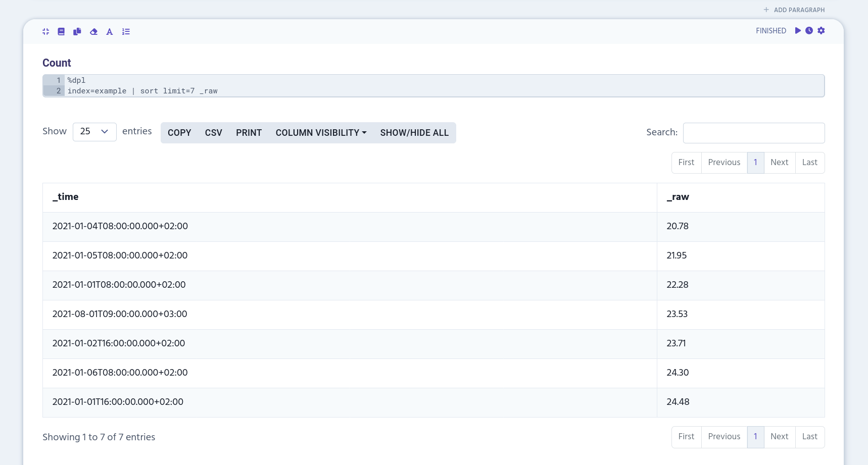Sort by the _time column header
Image resolution: width=868 pixels, height=465 pixels.
350,197
